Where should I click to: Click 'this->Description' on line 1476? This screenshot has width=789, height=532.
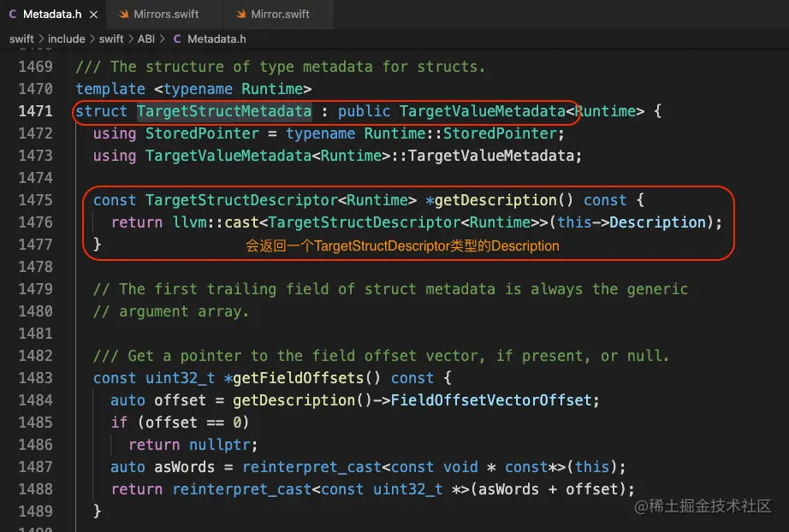point(632,222)
